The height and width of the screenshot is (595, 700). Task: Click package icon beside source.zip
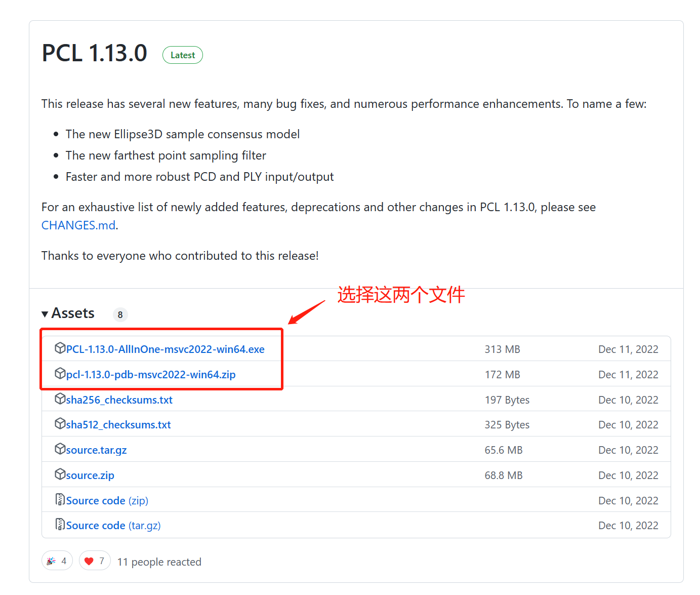point(60,474)
